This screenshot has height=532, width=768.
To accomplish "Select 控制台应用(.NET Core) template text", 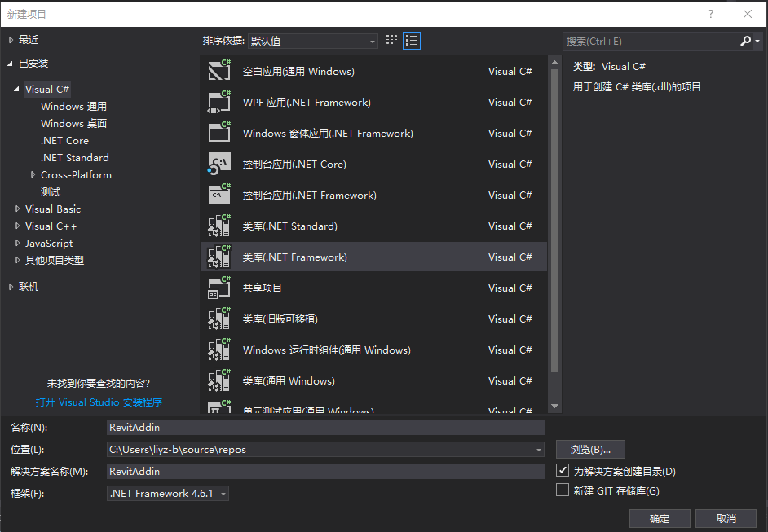I will pyautogui.click(x=294, y=164).
